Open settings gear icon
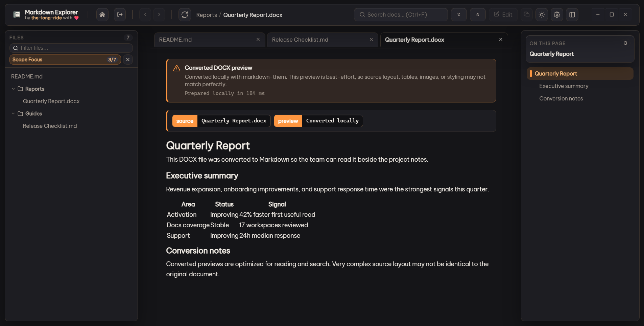The image size is (644, 326). [x=557, y=15]
